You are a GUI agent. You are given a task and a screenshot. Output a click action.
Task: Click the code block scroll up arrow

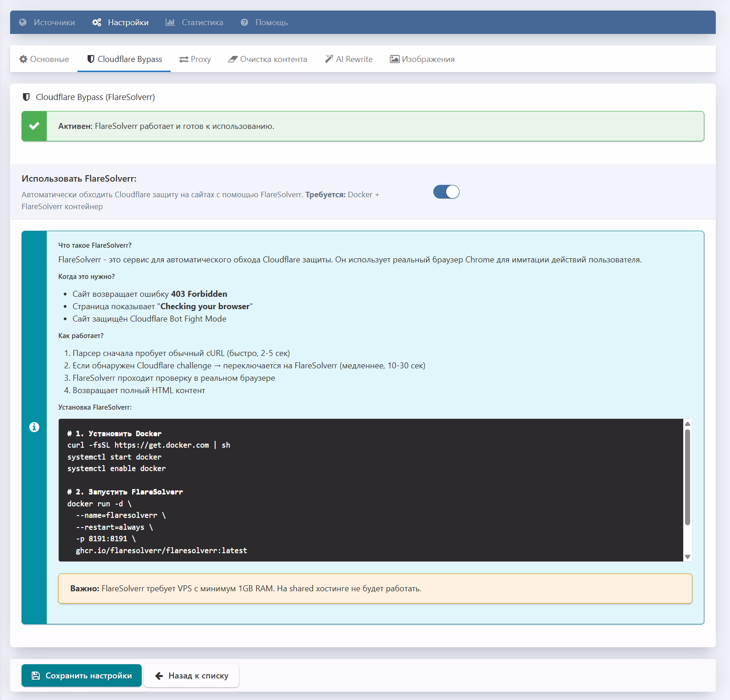(x=687, y=423)
